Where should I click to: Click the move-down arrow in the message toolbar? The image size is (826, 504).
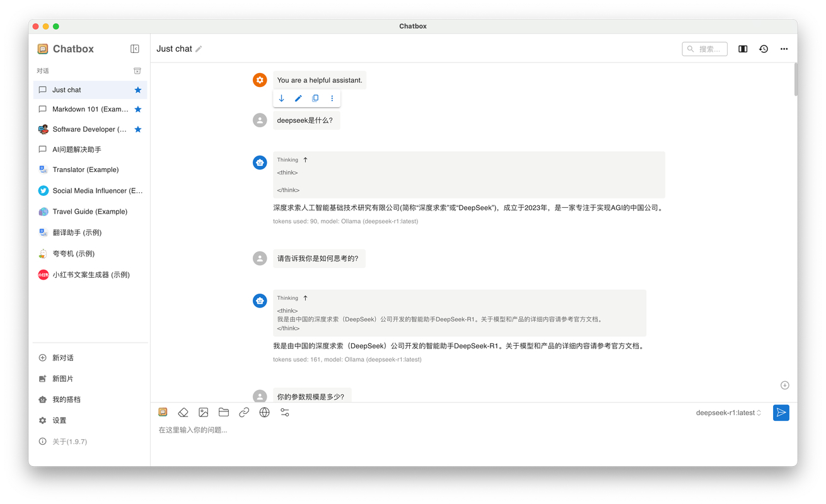click(282, 98)
